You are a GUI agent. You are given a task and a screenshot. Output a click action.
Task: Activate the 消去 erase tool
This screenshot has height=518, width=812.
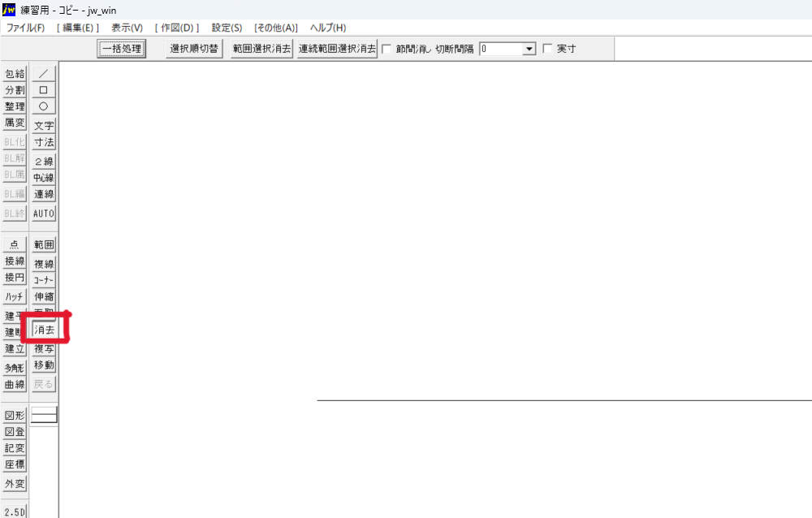coord(44,330)
